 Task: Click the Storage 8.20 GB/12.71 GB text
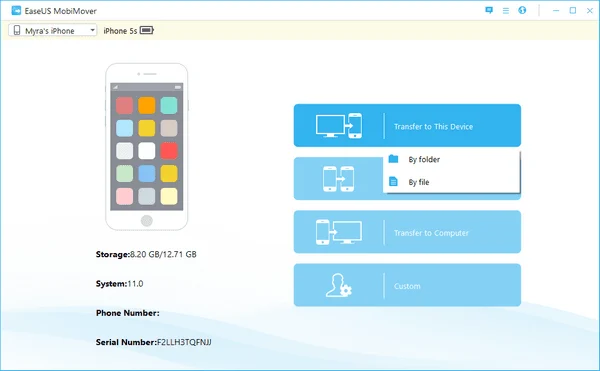[146, 254]
